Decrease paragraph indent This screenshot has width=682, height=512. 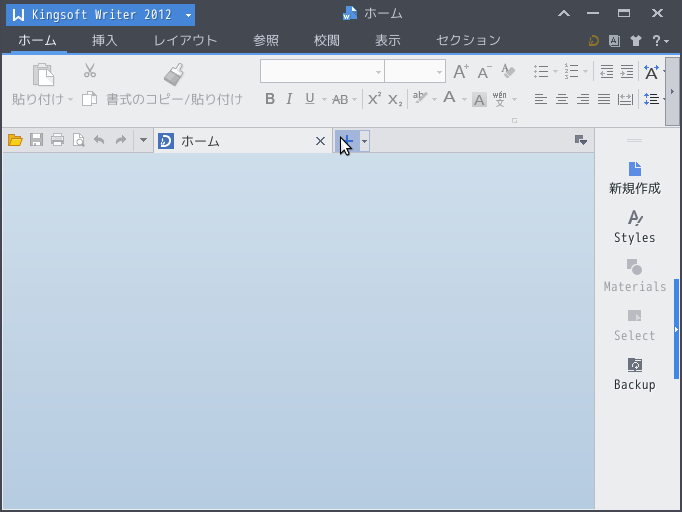(606, 71)
